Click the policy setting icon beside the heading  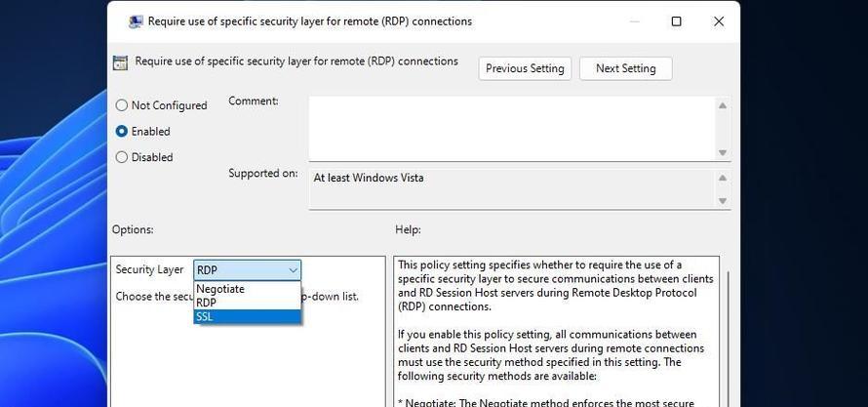coord(120,62)
